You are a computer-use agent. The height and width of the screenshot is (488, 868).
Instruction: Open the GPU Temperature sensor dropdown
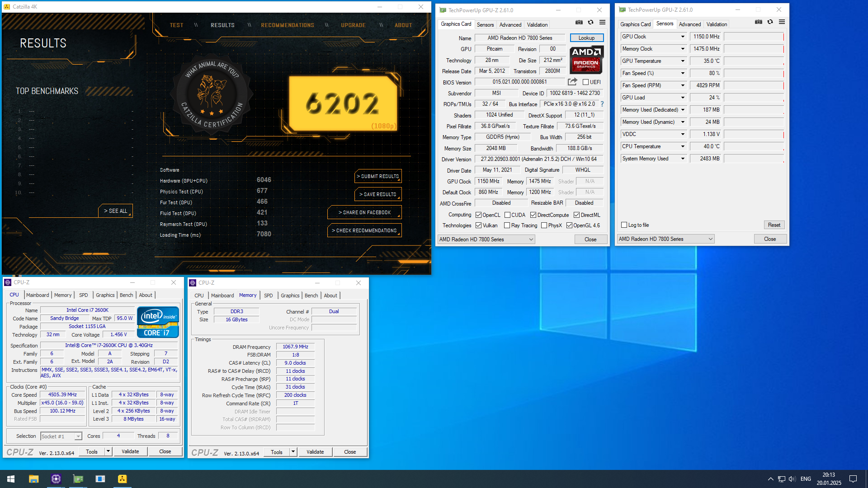pos(683,61)
